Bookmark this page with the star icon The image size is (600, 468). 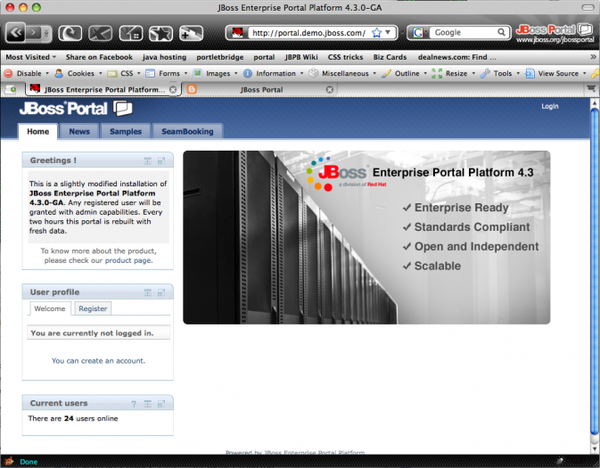tap(377, 33)
